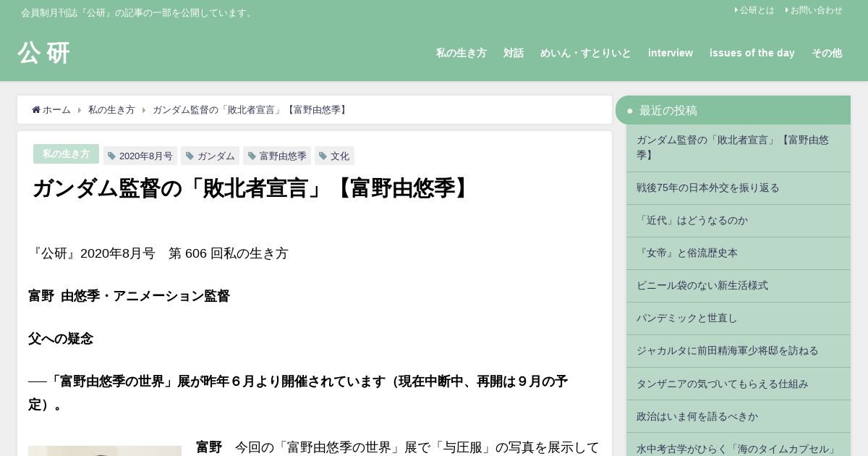Click the article headline ガンダム監督の「敗北者宣言」
This screenshot has height=456, width=868.
coord(253,188)
